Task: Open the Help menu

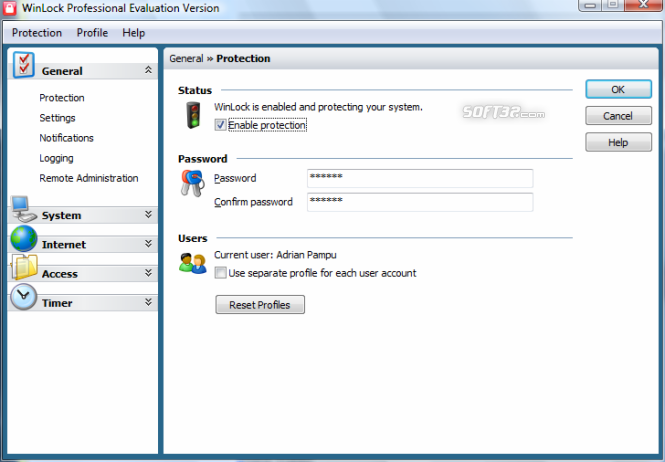Action: (134, 33)
